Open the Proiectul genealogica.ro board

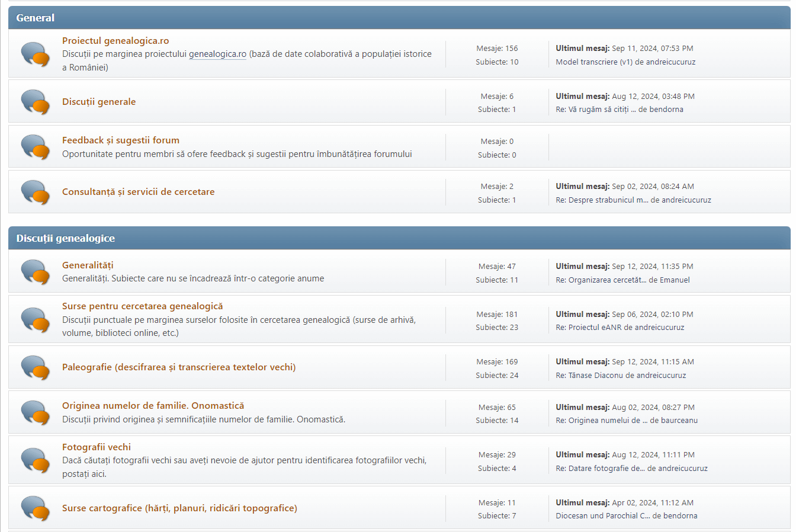tap(115, 41)
